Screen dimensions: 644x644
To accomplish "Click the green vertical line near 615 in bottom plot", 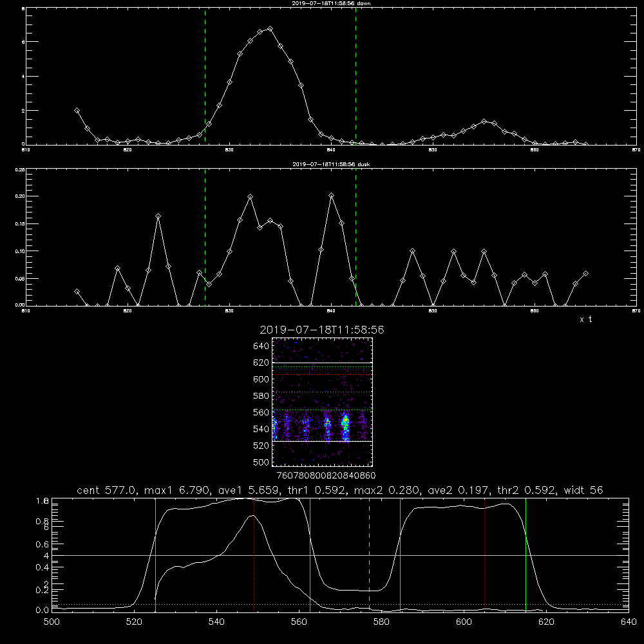I will tap(526, 554).
